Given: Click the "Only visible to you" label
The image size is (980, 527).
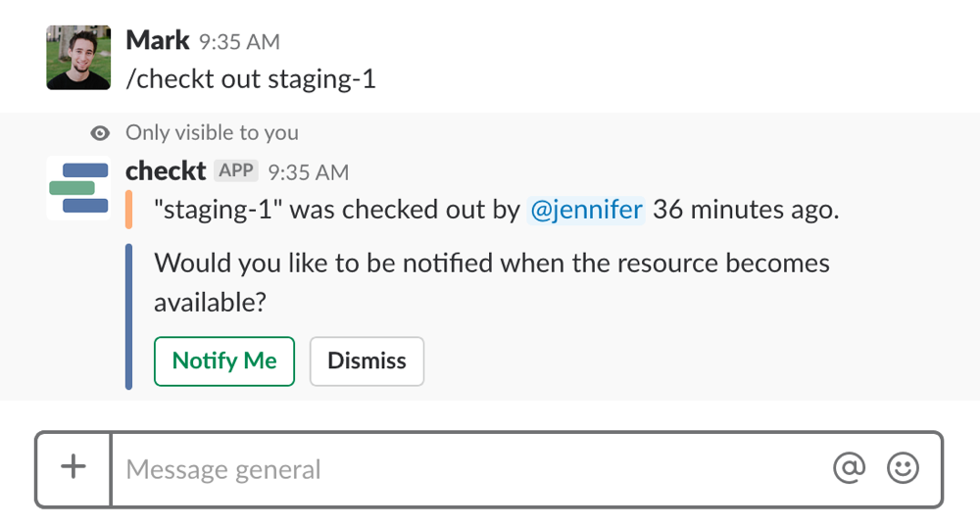Looking at the screenshot, I should tap(212, 133).
